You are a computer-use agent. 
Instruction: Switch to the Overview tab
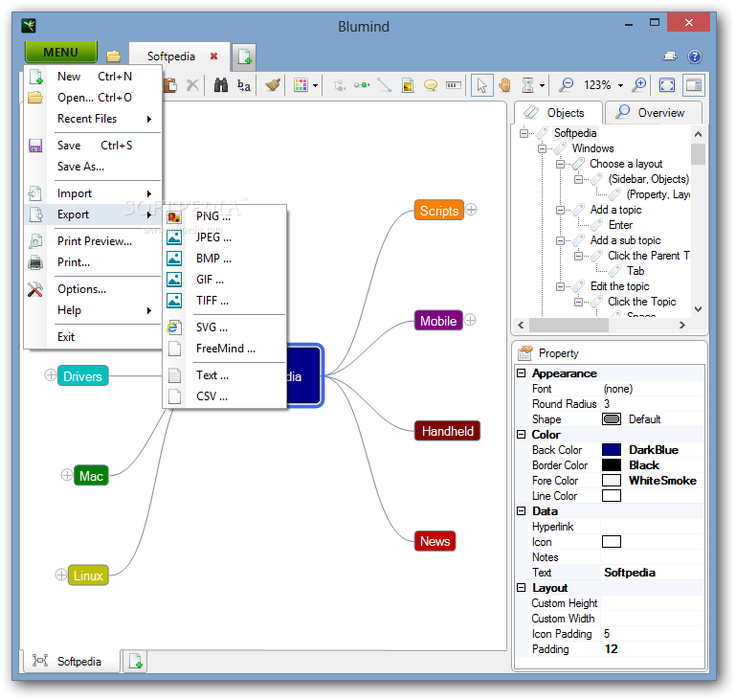coord(654,113)
